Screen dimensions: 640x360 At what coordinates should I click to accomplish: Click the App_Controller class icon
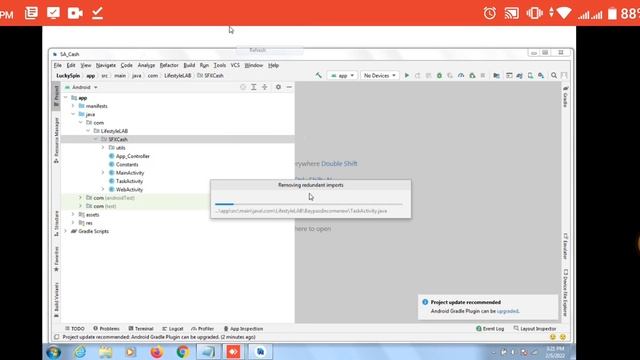111,156
